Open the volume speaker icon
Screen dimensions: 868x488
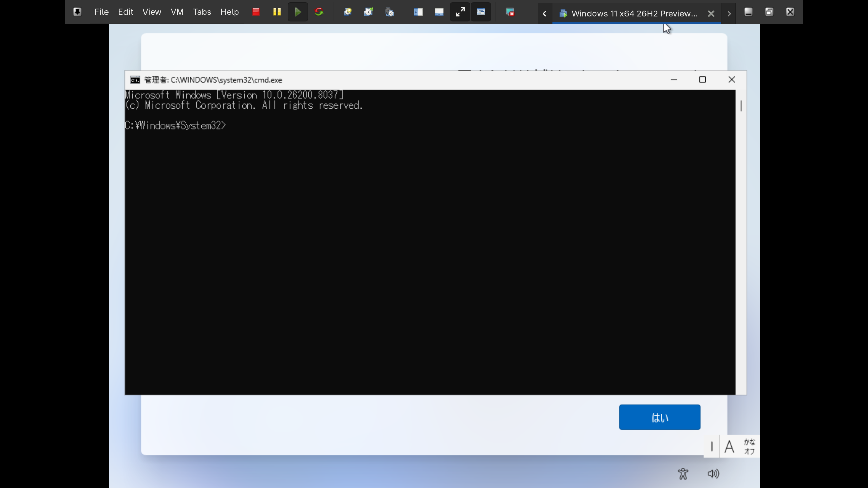713,474
